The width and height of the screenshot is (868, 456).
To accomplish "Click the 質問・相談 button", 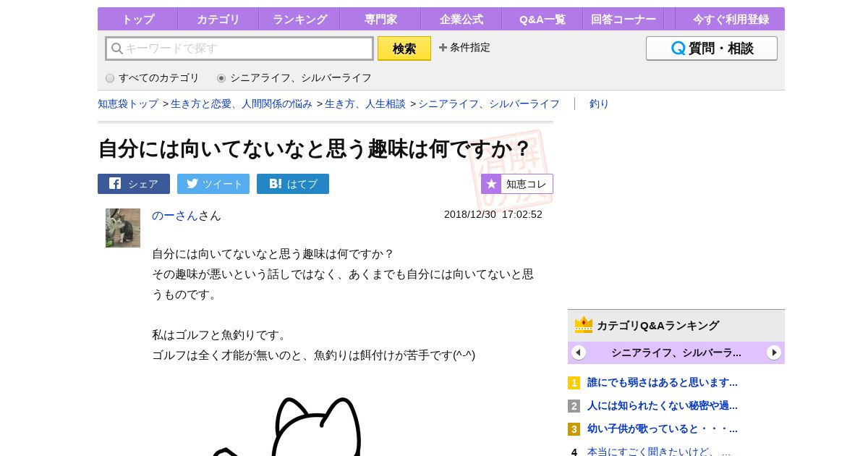I will (x=712, y=48).
